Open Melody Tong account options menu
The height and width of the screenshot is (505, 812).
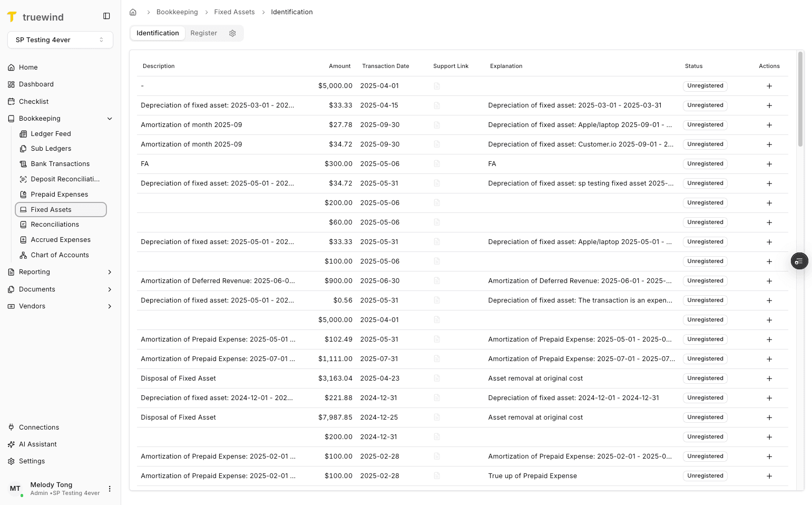click(110, 489)
